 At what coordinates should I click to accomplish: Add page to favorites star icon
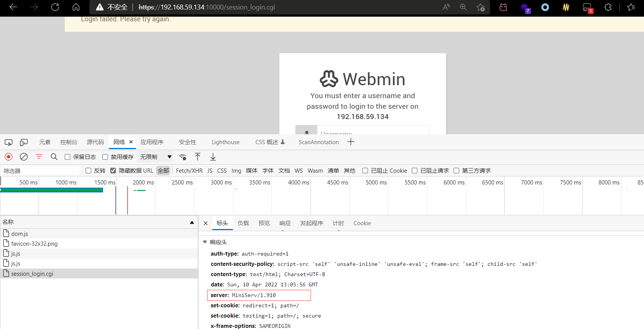(481, 7)
